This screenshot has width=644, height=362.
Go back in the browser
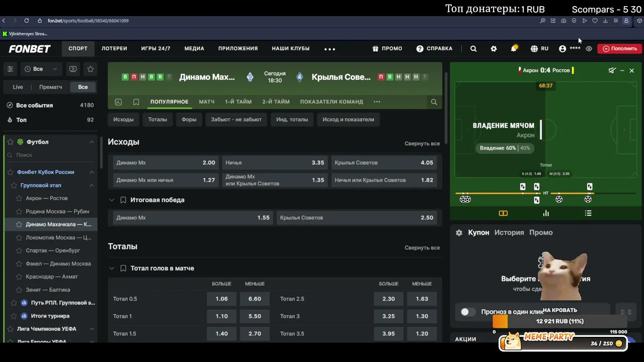(x=4, y=21)
